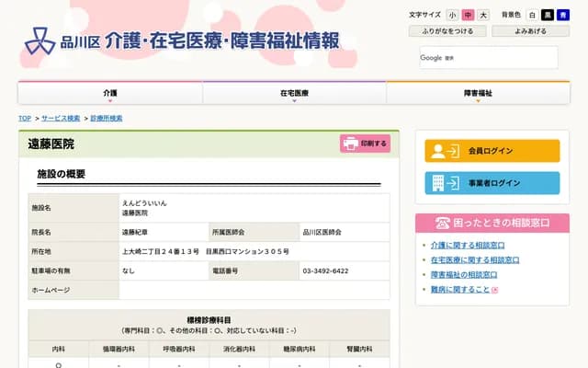Switch background color to blue 青
This screenshot has height=368, width=588.
(x=561, y=16)
